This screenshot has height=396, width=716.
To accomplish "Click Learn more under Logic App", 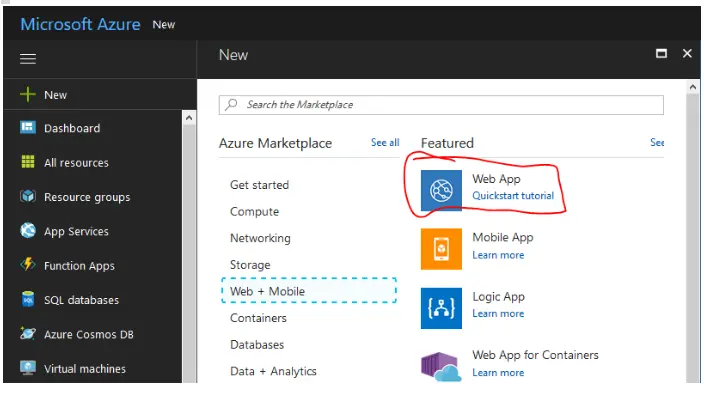I will [x=498, y=313].
